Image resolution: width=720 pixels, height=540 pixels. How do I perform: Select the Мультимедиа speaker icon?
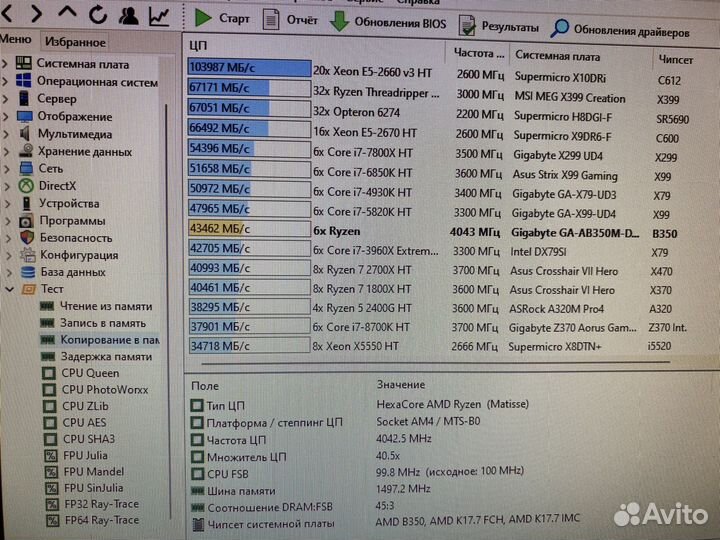[25, 134]
